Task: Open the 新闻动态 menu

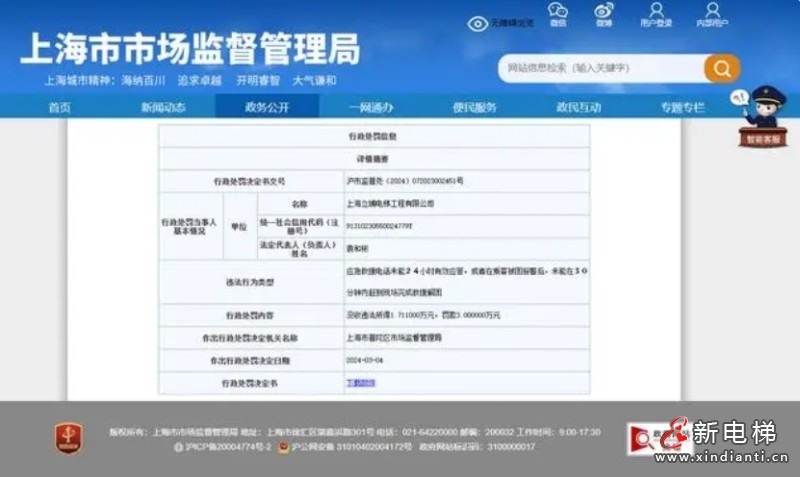Action: 163,107
